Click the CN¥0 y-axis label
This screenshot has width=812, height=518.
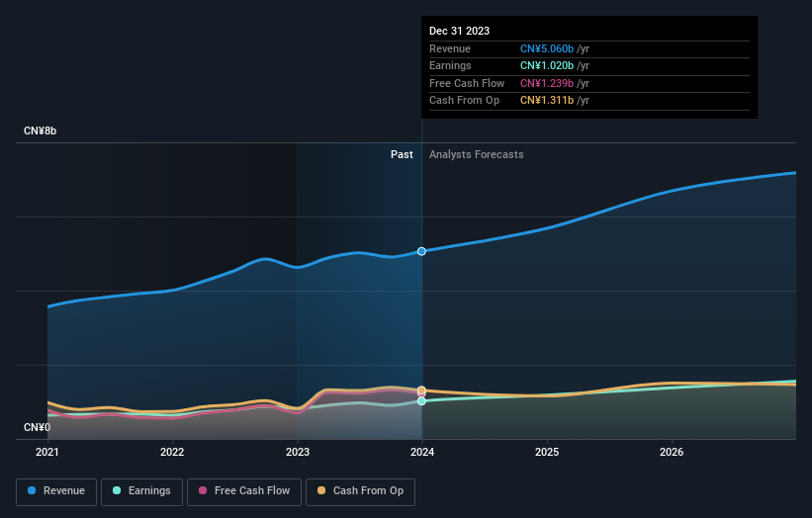[x=38, y=427]
